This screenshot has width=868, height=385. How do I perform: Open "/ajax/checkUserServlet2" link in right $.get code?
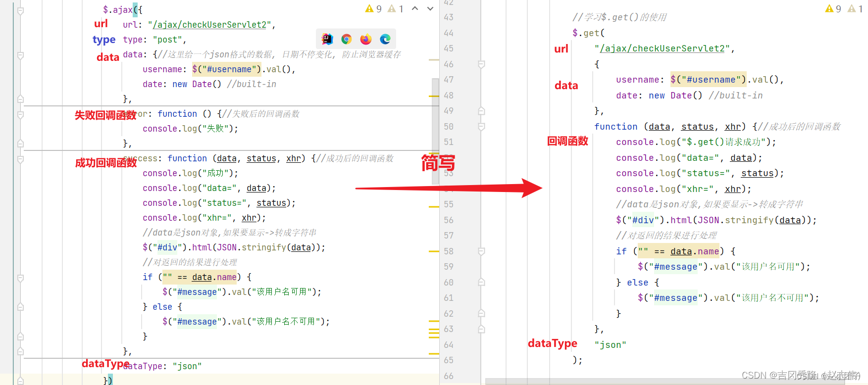pos(663,48)
